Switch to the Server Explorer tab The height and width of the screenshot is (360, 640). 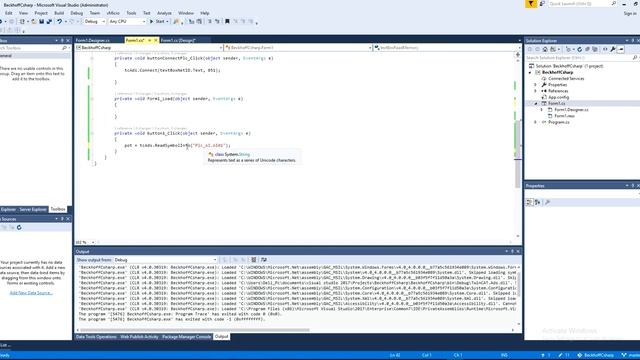(x=33, y=209)
